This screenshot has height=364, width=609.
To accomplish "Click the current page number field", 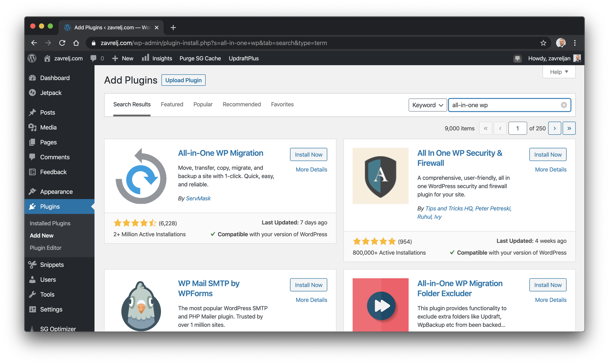I will click(517, 128).
